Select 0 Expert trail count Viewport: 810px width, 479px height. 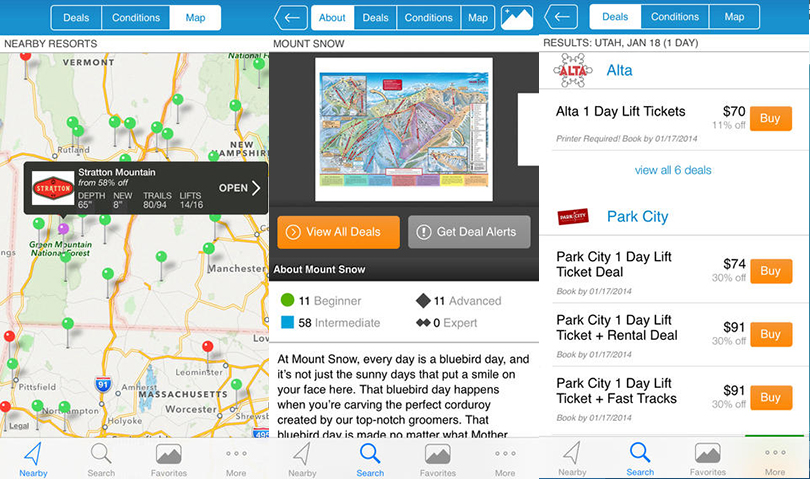pyautogui.click(x=447, y=322)
